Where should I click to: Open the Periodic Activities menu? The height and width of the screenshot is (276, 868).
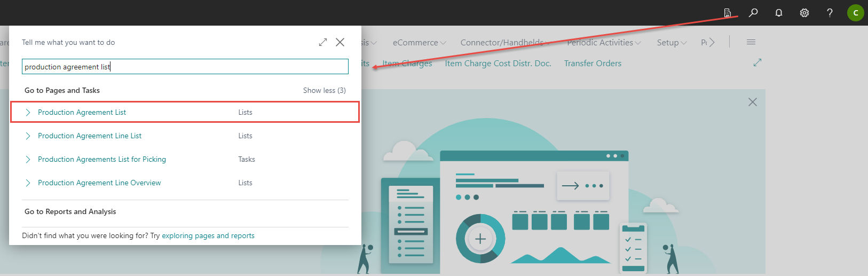click(604, 43)
